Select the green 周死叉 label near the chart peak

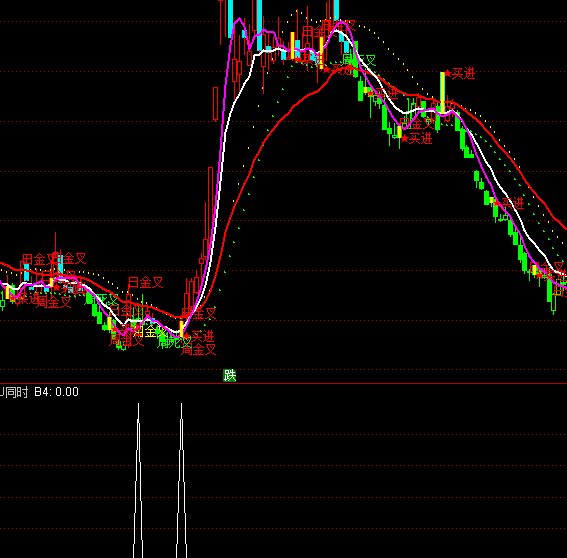pyautogui.click(x=359, y=60)
